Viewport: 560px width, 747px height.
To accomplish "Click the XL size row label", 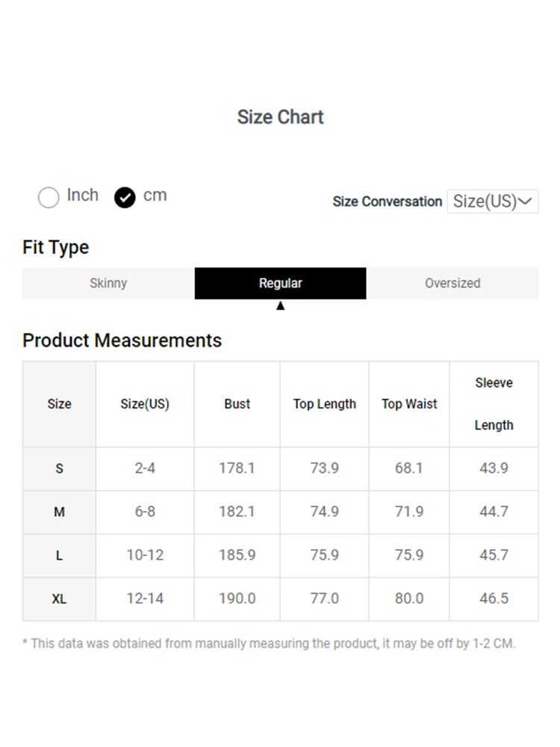I will [59, 599].
